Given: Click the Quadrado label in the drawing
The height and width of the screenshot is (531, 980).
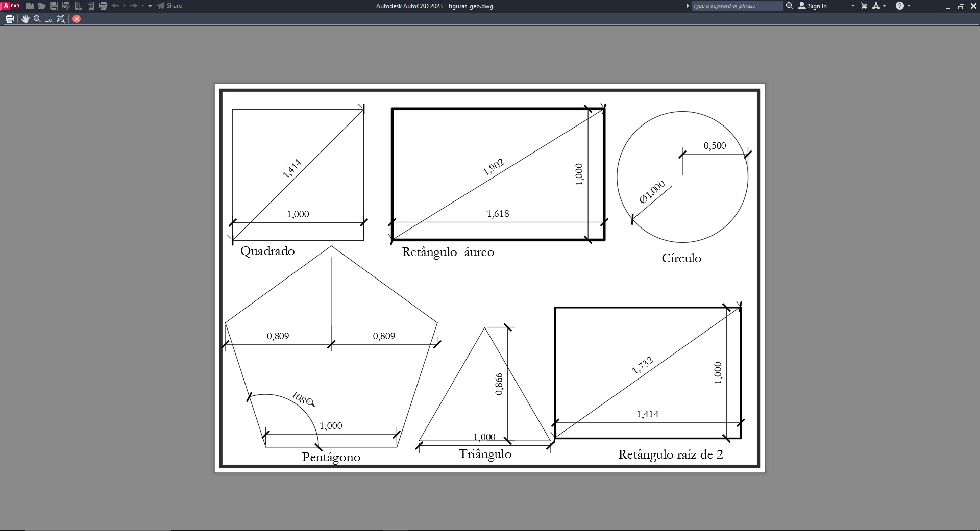Looking at the screenshot, I should click(x=267, y=251).
